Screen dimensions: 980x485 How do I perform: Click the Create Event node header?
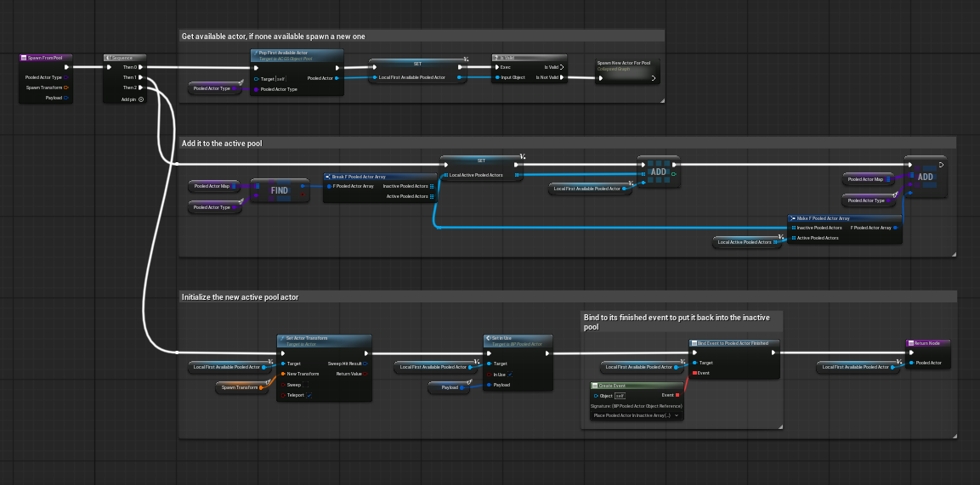pyautogui.click(x=636, y=386)
